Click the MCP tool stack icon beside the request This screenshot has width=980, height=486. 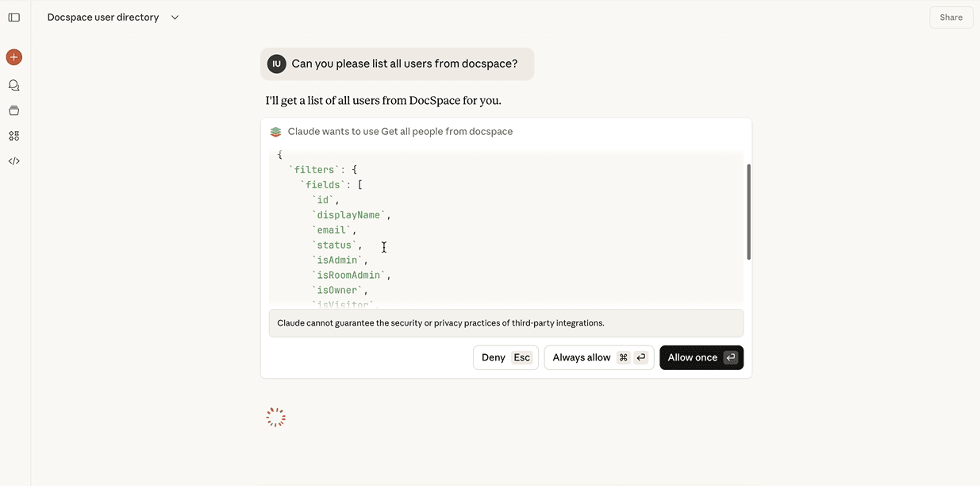tap(275, 131)
